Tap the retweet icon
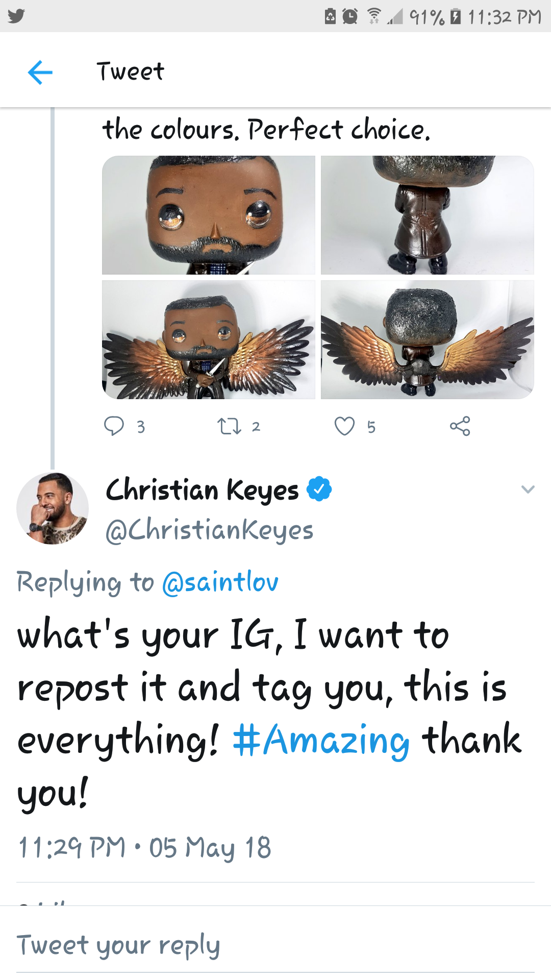Screen dimensions: 551x980 coord(229,426)
